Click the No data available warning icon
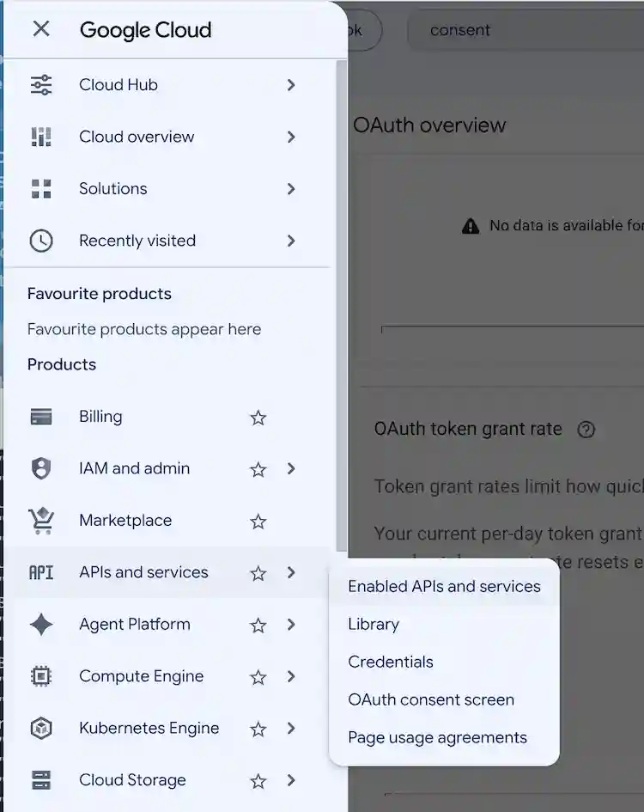Viewport: 644px width, 812px height. click(470, 226)
